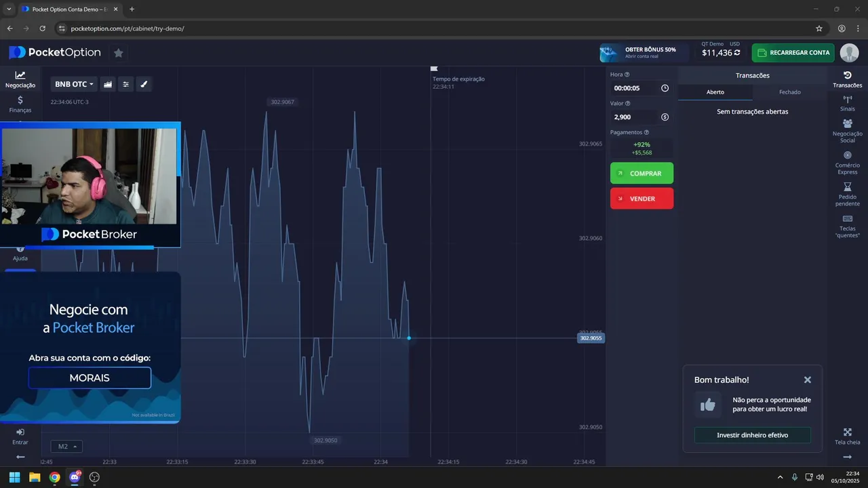
Task: Click the red VENDER button
Action: coord(642,199)
